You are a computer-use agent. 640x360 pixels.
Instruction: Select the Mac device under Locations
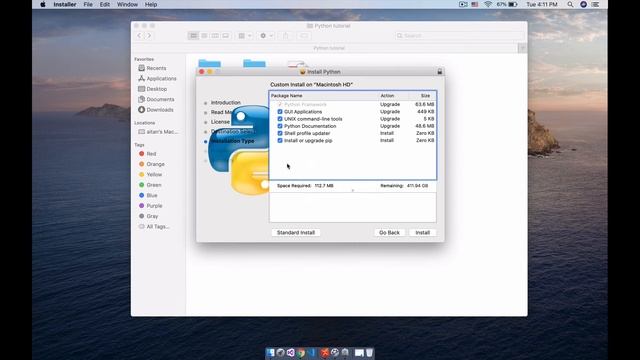162,132
